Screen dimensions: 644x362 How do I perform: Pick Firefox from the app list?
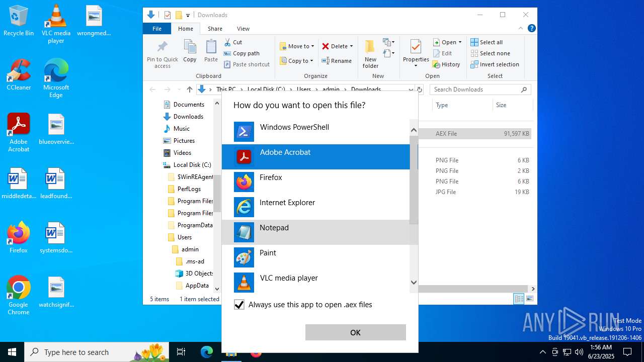(x=315, y=182)
